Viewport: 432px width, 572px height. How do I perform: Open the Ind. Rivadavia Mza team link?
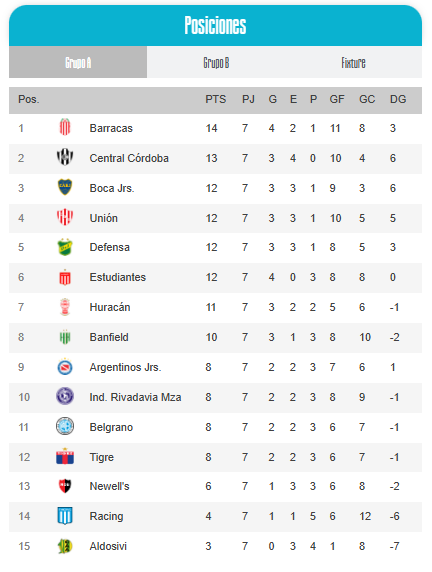pos(135,397)
